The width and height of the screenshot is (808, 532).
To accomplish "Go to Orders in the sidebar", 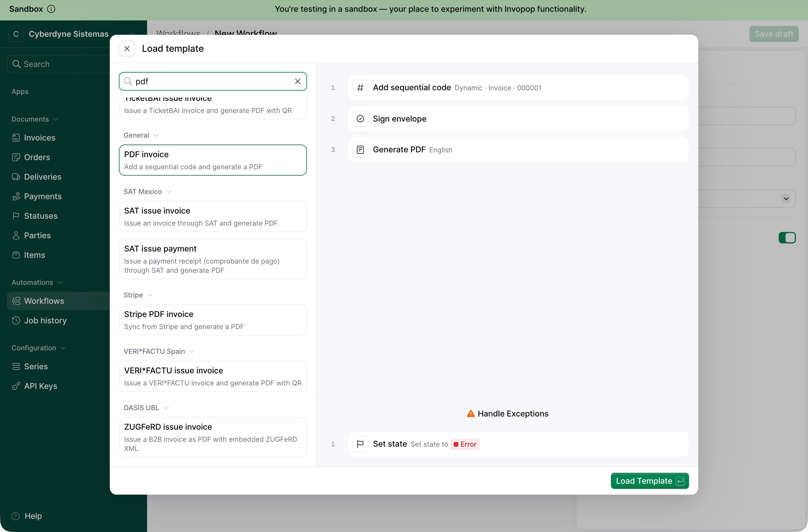I will click(x=37, y=157).
